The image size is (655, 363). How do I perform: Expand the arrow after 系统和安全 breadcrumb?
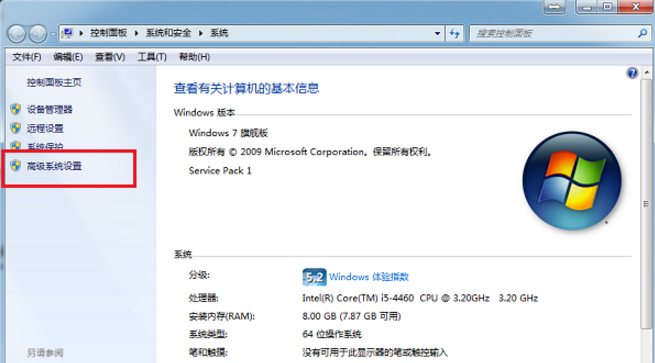click(201, 33)
